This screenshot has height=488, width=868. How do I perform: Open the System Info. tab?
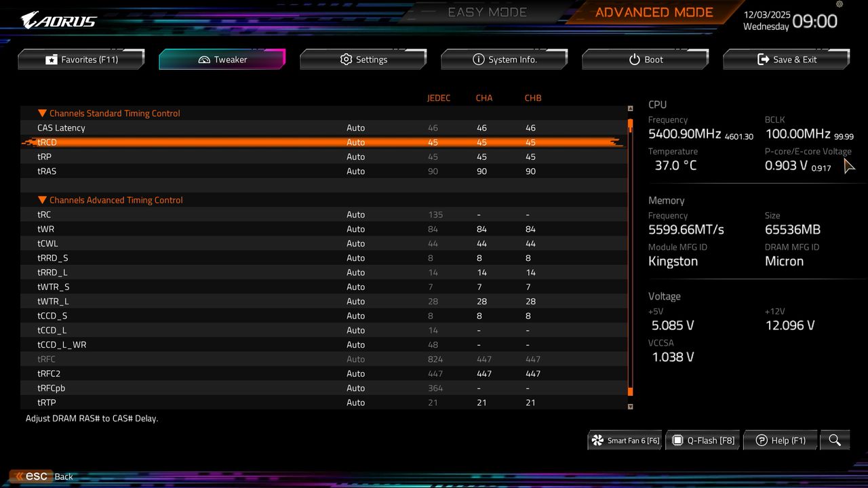point(505,60)
